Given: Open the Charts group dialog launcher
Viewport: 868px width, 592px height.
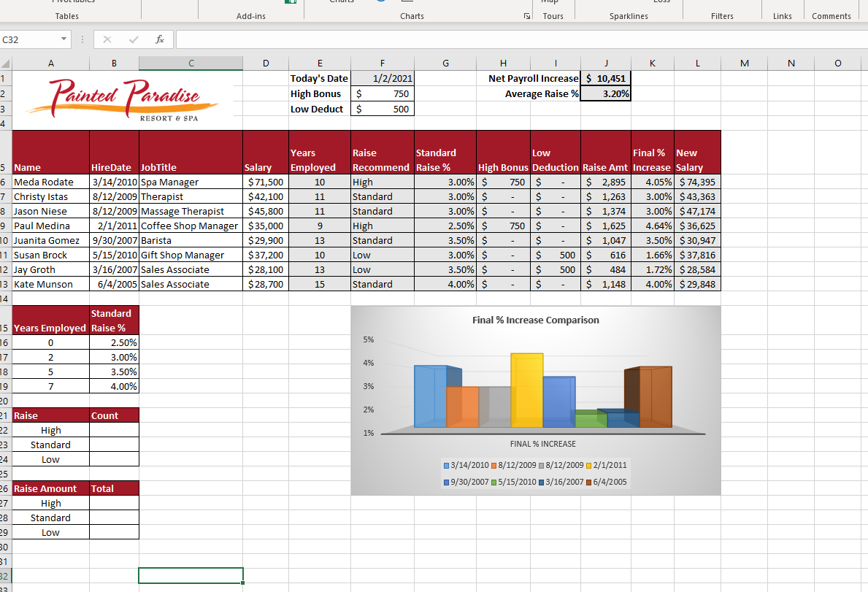Looking at the screenshot, I should pos(527,16).
